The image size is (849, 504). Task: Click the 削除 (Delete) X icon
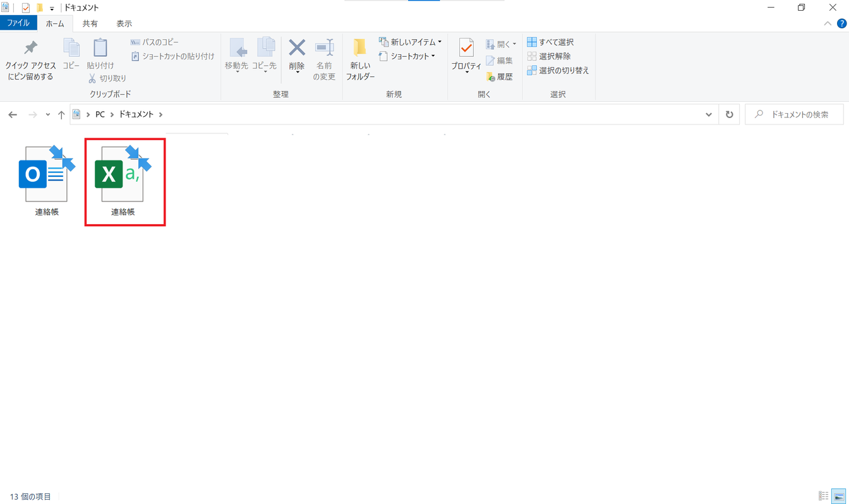[297, 48]
